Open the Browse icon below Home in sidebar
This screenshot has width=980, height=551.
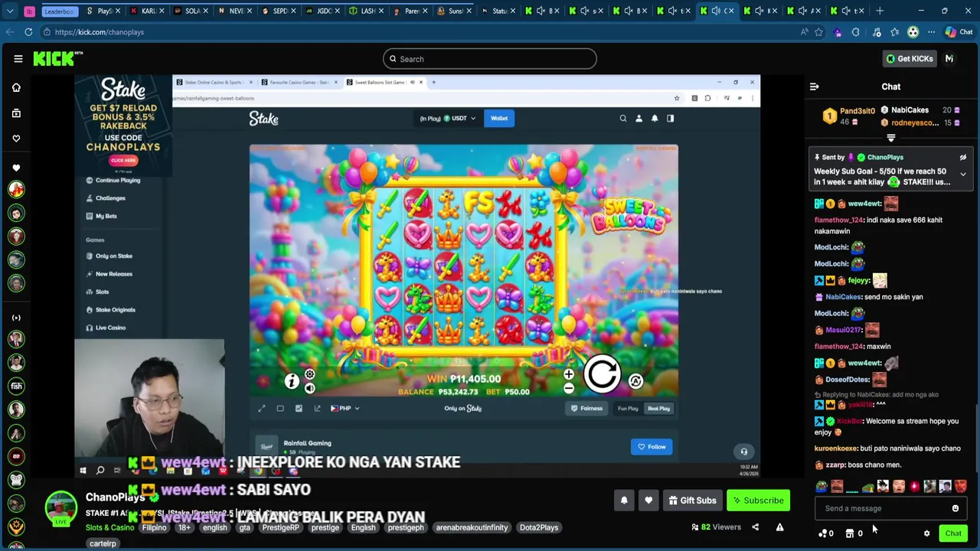pos(16,113)
